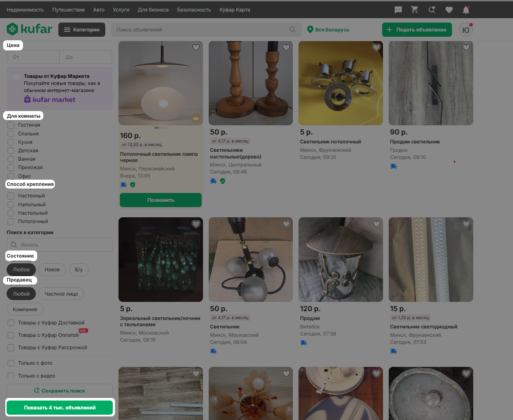Open Услуги in top menu
Screen dimensions: 513x420
121,10
